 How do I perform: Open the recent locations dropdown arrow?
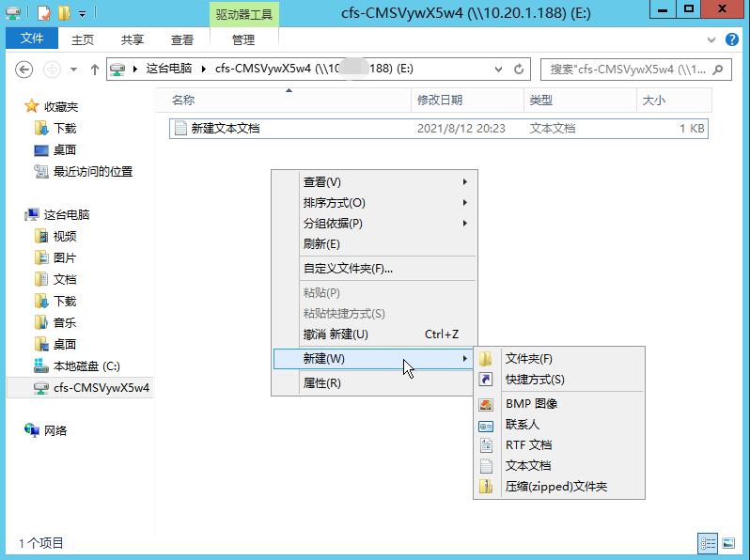(x=73, y=70)
